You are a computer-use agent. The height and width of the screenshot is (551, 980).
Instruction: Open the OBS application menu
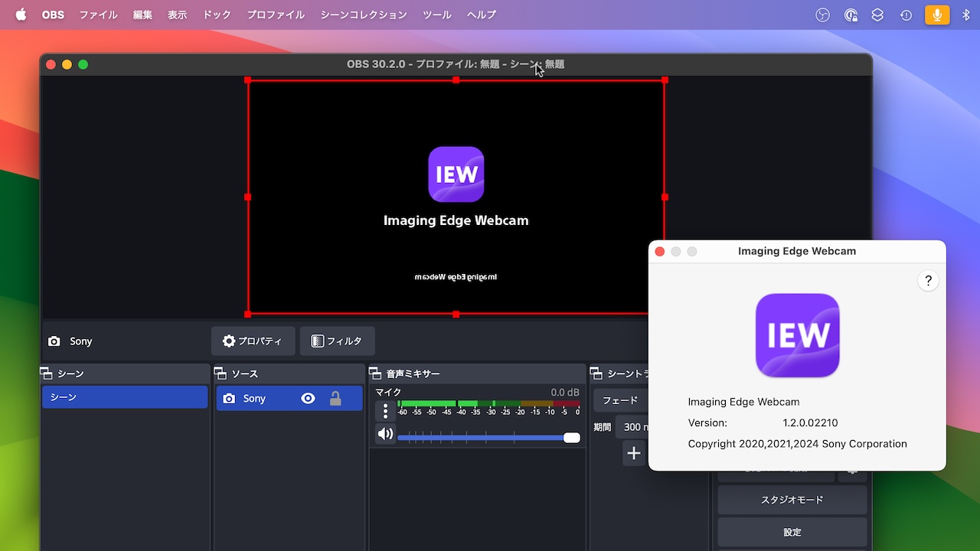pyautogui.click(x=53, y=15)
